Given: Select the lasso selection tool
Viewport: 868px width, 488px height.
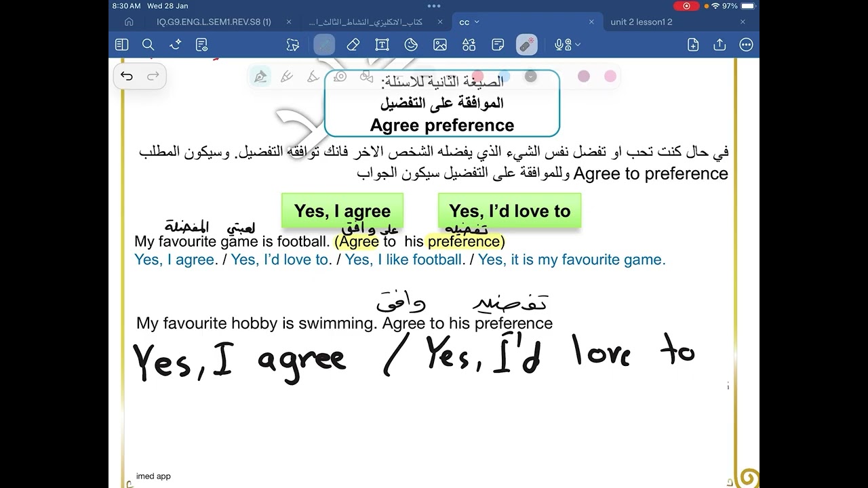Looking at the screenshot, I should (x=293, y=45).
